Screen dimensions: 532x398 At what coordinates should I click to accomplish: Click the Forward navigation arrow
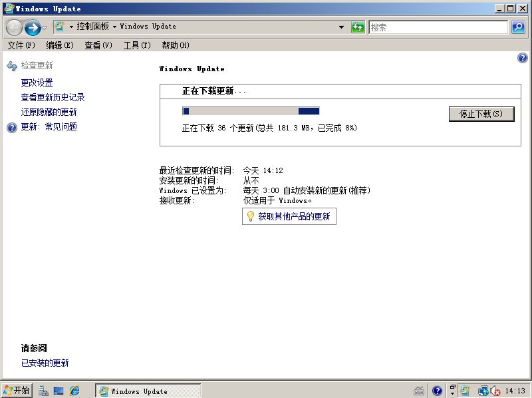click(33, 27)
